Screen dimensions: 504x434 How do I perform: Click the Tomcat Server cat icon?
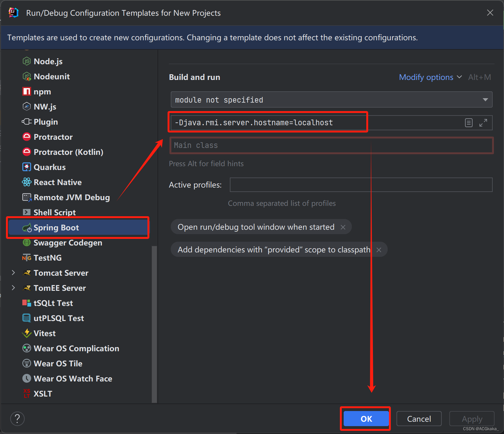point(27,273)
